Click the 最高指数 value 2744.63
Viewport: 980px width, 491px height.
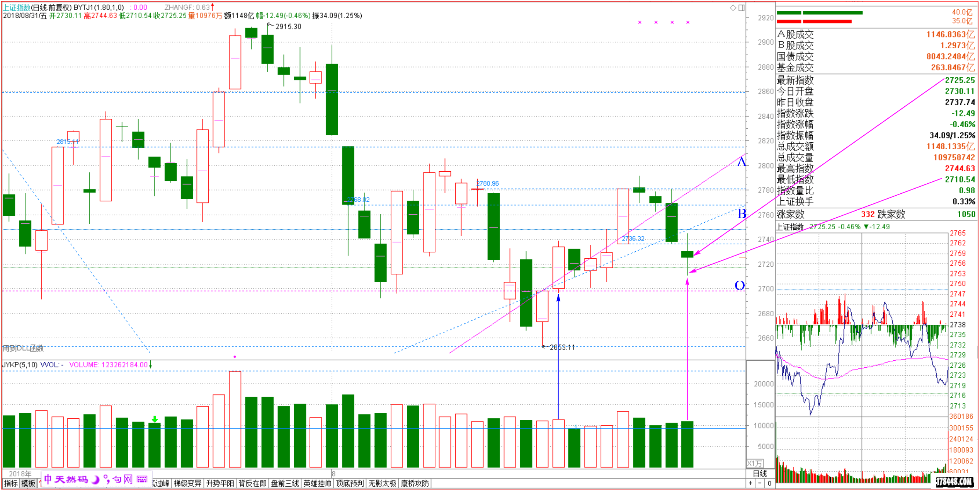(x=960, y=168)
